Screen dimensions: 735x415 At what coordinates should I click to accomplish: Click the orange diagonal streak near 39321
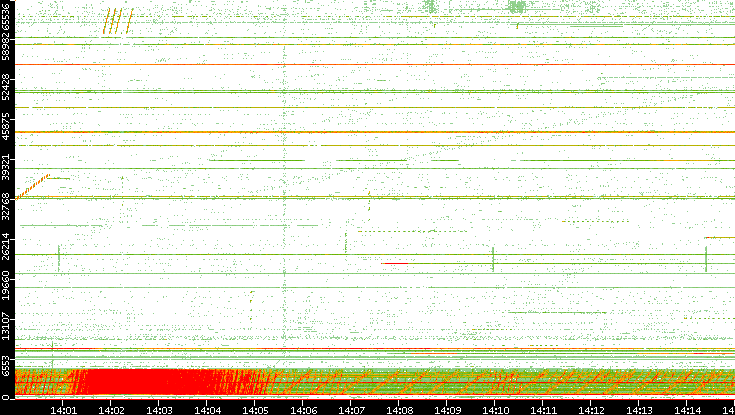pos(35,185)
